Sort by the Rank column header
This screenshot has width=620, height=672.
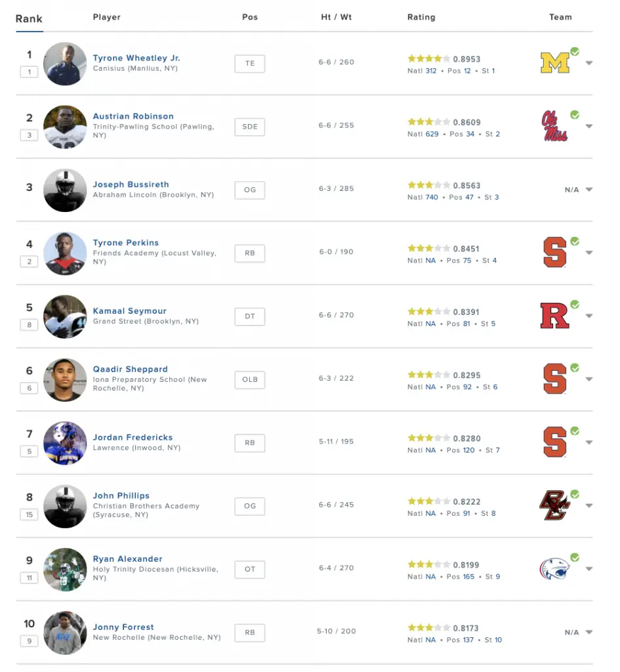point(29,19)
